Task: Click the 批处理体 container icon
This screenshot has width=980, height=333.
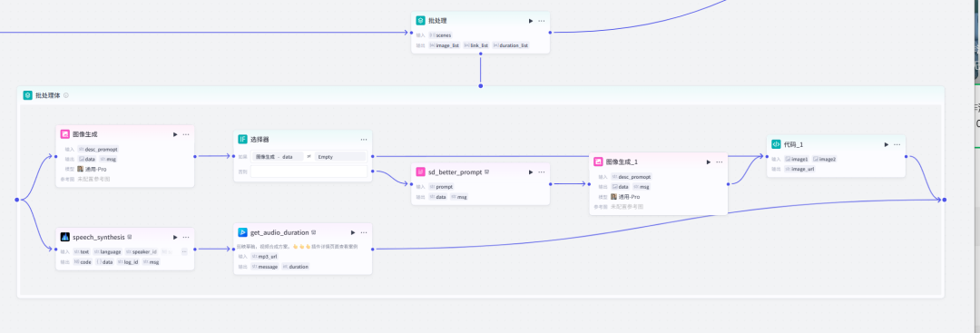Action: [x=27, y=95]
